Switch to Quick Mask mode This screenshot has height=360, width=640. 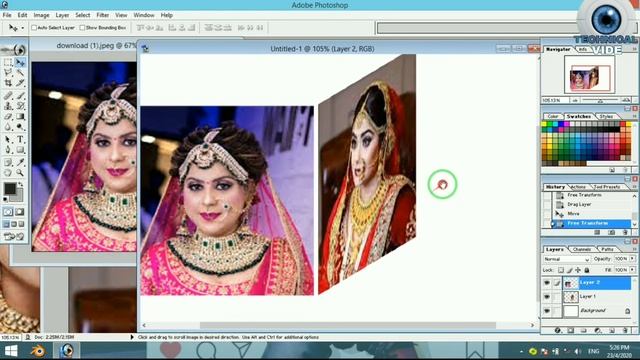[20, 212]
